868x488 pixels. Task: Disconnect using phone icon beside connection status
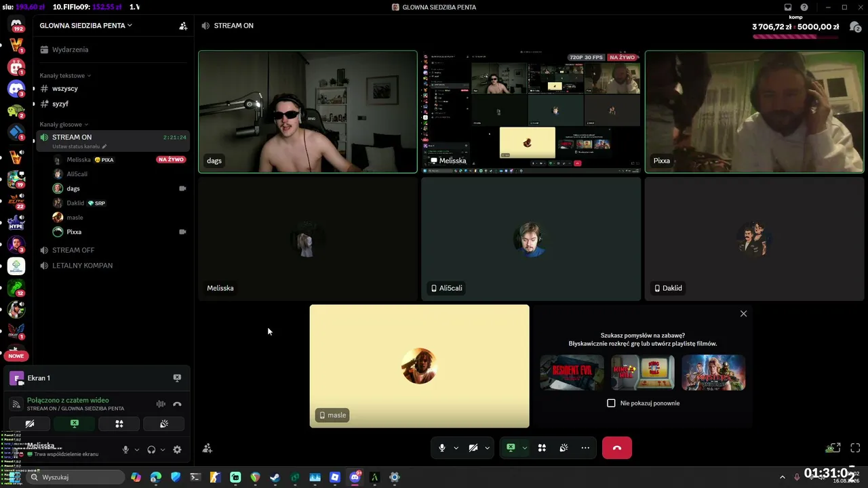coord(177,404)
